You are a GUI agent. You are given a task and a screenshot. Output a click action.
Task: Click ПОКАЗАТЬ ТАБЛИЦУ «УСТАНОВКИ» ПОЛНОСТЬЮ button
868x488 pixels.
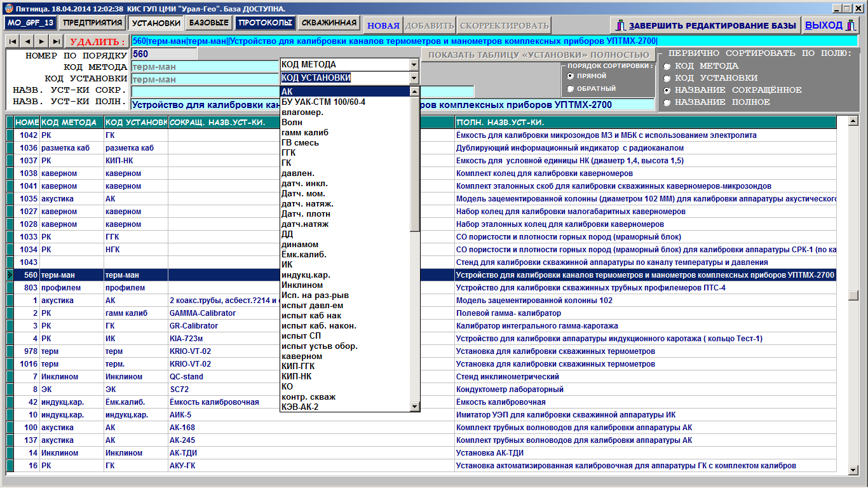click(539, 55)
